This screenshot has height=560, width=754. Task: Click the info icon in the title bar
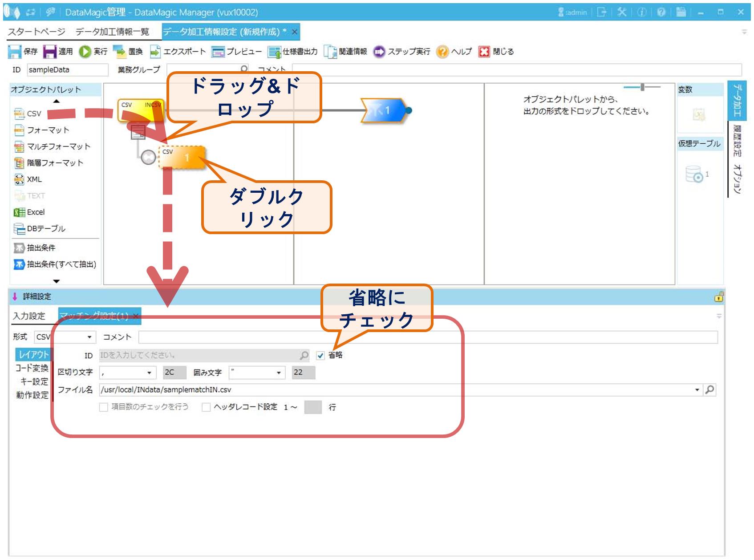641,12
